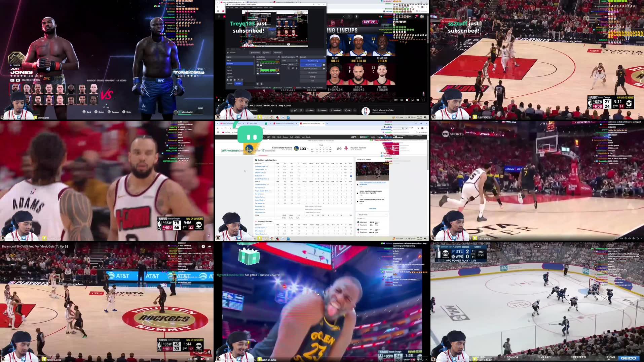The image size is (644, 362).
Task: Open Scene Transitions kebab menu
Action: click(296, 68)
